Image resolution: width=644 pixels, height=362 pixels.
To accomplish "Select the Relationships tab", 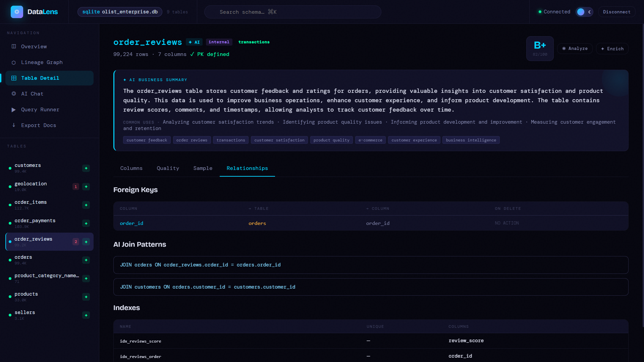I will point(247,168).
